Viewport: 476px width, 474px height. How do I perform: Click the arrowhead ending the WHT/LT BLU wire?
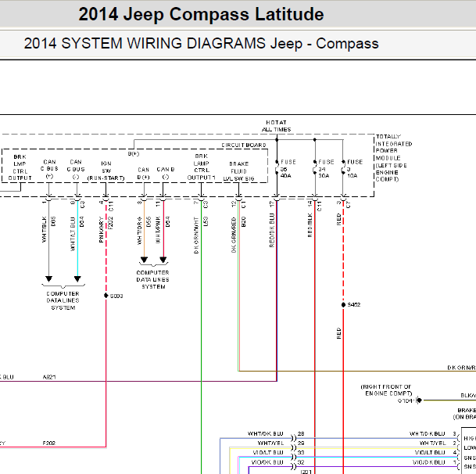[x=77, y=278]
